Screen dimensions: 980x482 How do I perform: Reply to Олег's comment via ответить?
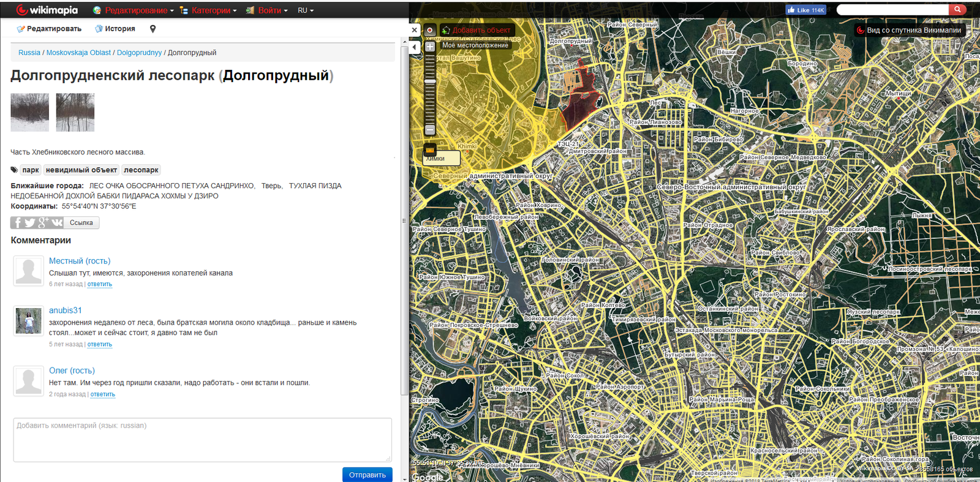point(103,394)
